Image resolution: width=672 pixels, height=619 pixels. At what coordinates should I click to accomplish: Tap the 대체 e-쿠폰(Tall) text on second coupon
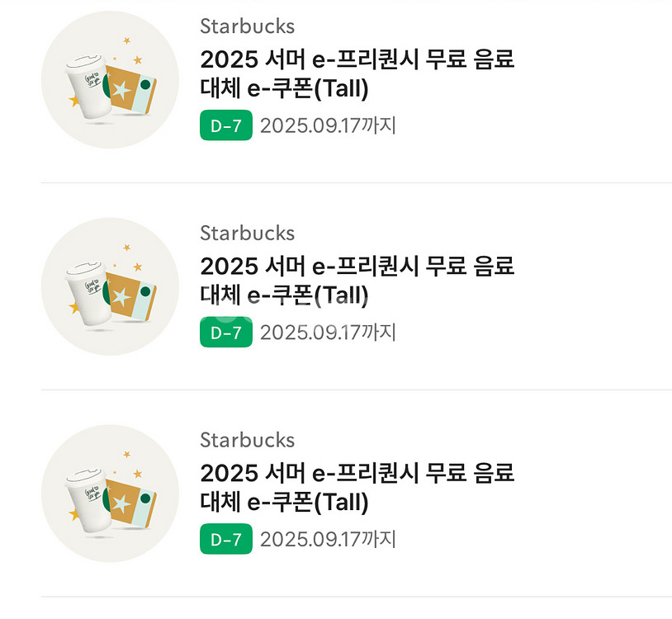tap(284, 295)
